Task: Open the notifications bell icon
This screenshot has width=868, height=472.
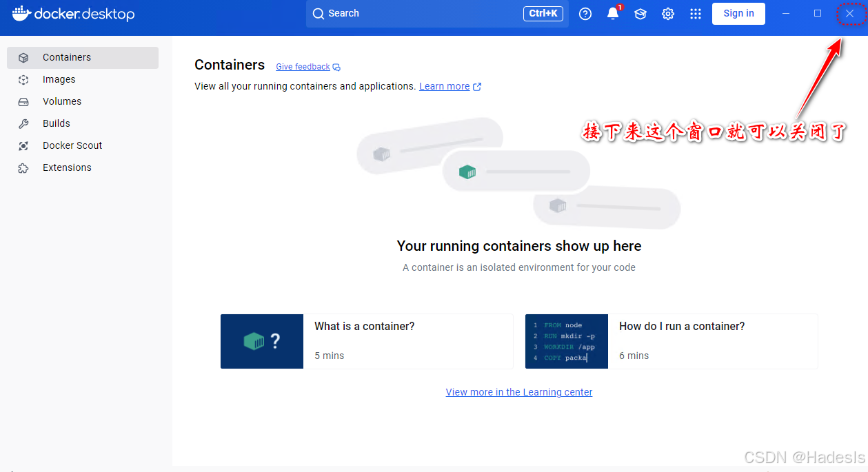Action: pyautogui.click(x=613, y=14)
